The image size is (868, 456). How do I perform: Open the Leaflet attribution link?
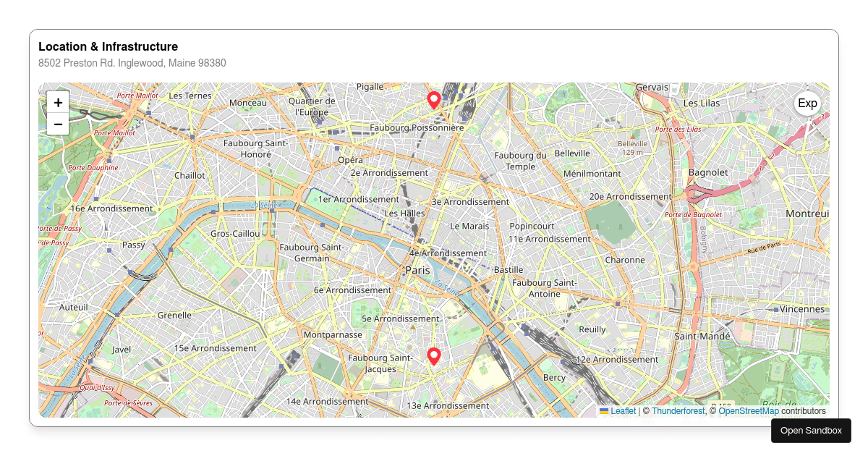coord(618,411)
